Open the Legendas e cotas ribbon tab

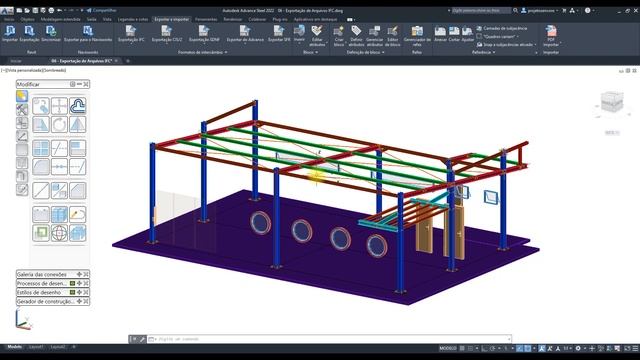pos(133,19)
